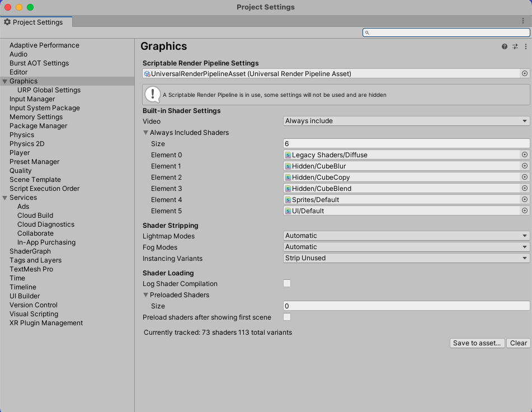
Task: Click the Clear button
Action: [518, 343]
